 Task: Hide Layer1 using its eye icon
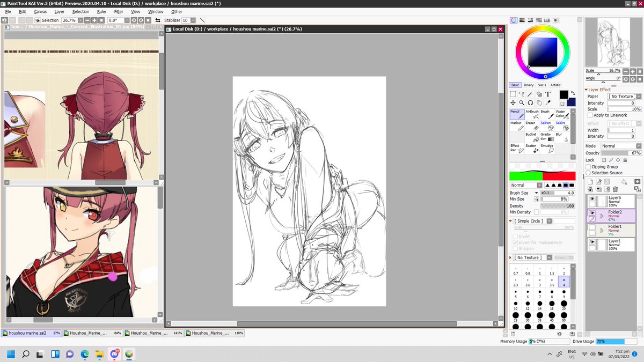(x=592, y=242)
